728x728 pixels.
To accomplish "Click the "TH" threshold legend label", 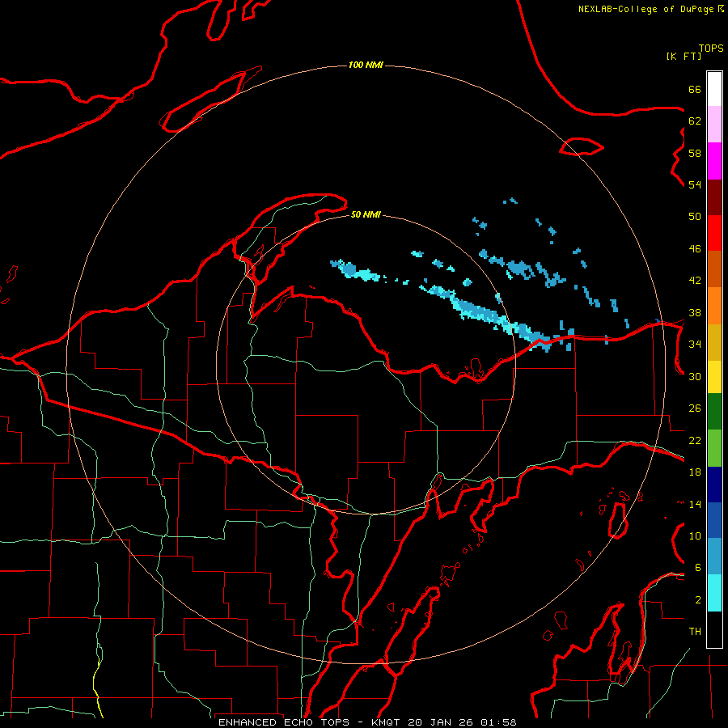I will click(x=695, y=632).
